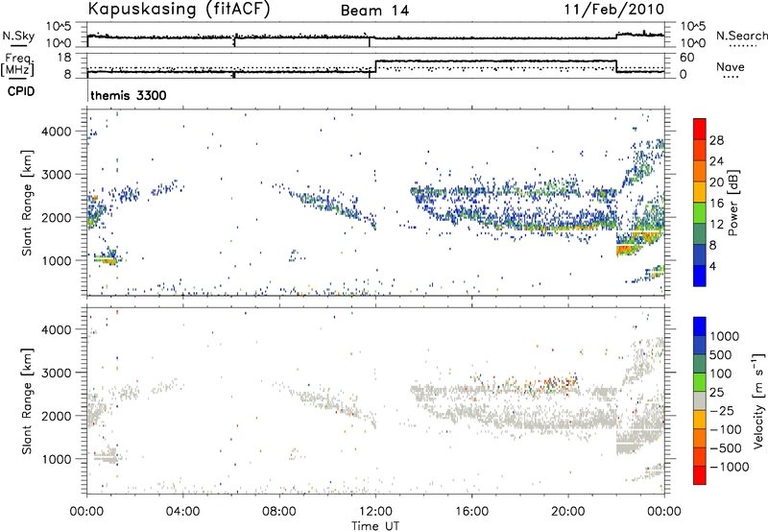The image size is (768, 532).
Task: Click the 'themis 3300' CPID text
Action: pos(129,95)
